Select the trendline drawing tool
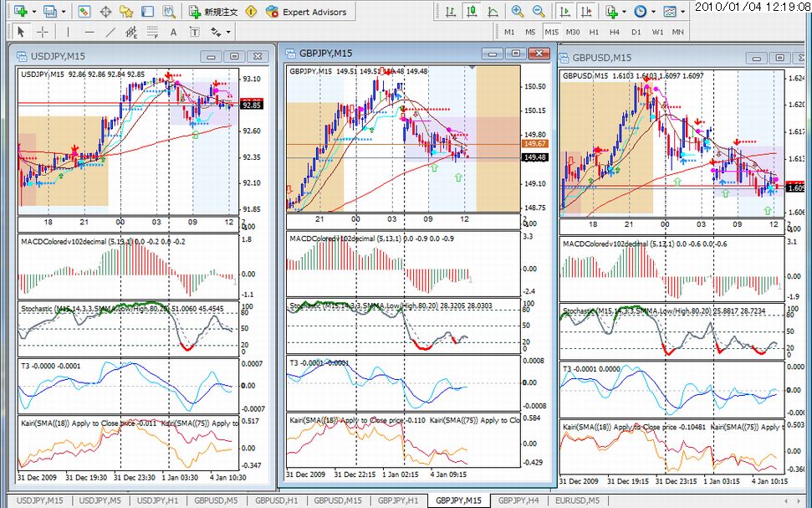 click(x=110, y=32)
